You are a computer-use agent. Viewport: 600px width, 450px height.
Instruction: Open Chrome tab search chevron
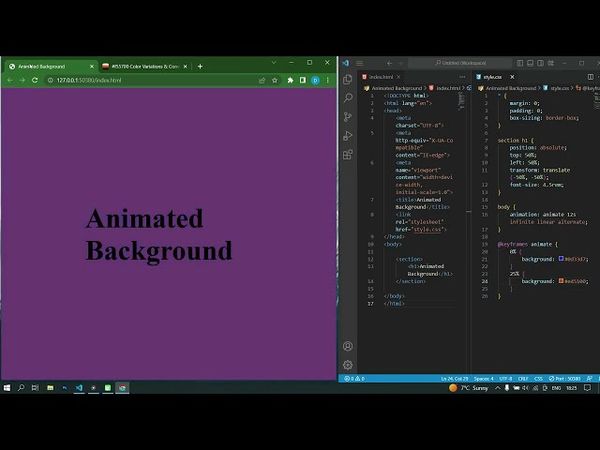point(274,62)
